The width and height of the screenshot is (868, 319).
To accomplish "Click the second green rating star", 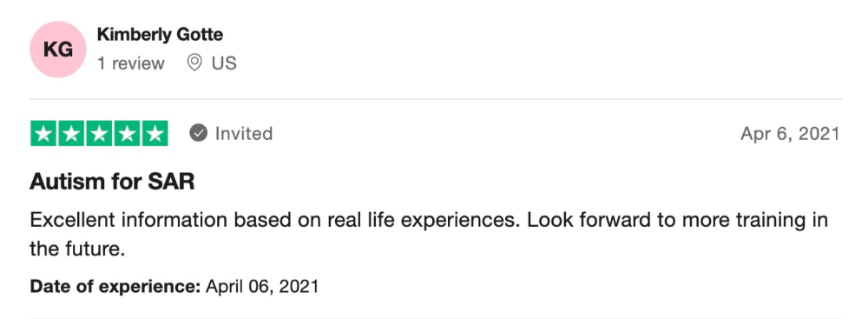I will coord(71,134).
